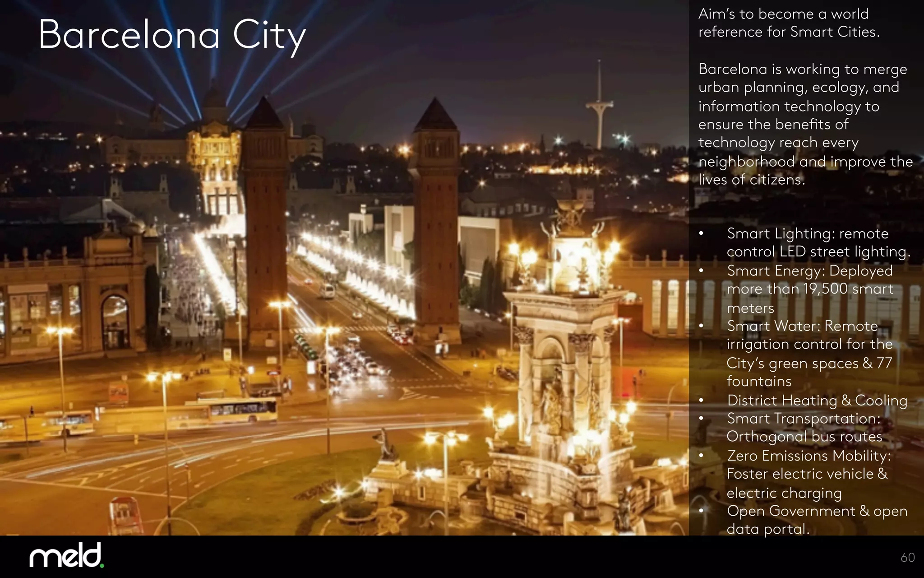924x578 pixels.
Task: Click the 'fountains' line
Action: (759, 381)
